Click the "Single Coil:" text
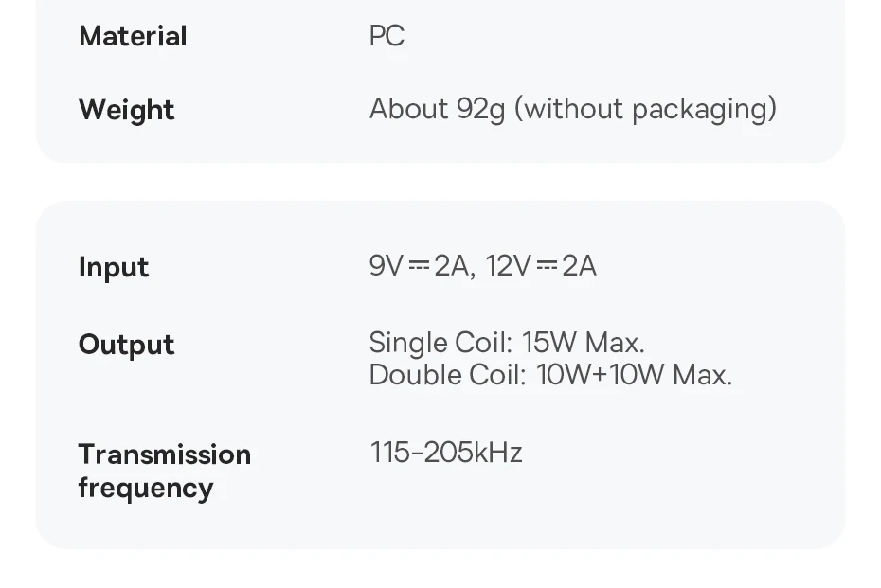881x588 pixels. (x=440, y=342)
